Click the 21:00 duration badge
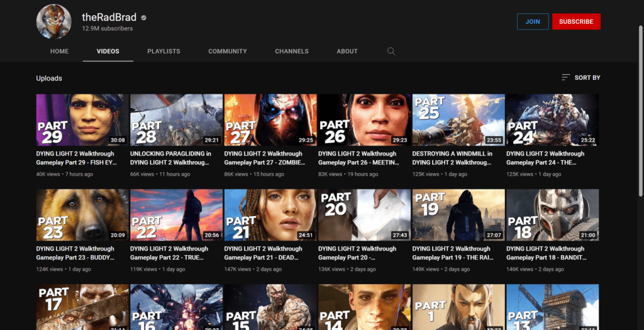 pyautogui.click(x=588, y=235)
